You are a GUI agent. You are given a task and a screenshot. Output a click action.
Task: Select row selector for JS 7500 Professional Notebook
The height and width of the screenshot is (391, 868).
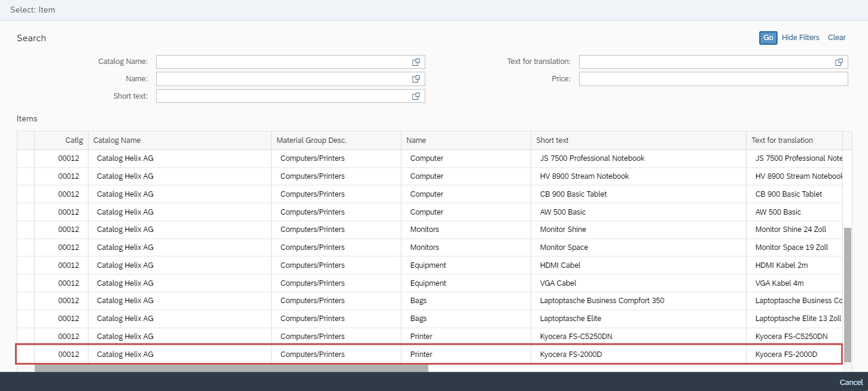(26, 158)
